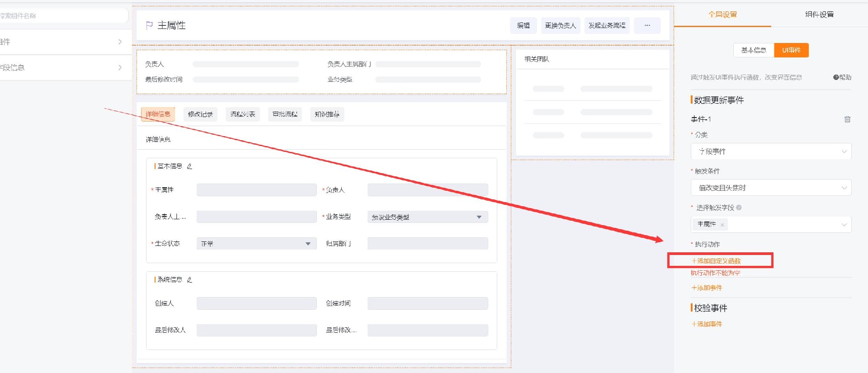Click the 执行动作不能为空 error message
This screenshot has width=868, height=373.
(715, 273)
